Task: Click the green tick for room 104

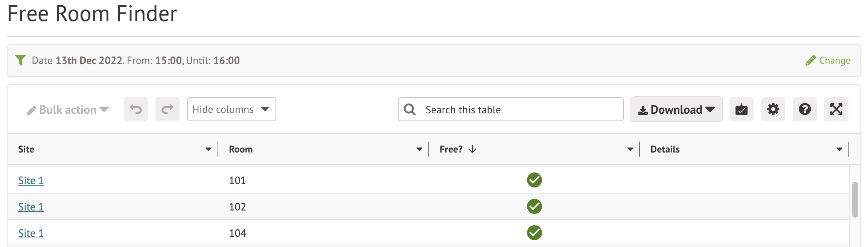Action: tap(534, 233)
